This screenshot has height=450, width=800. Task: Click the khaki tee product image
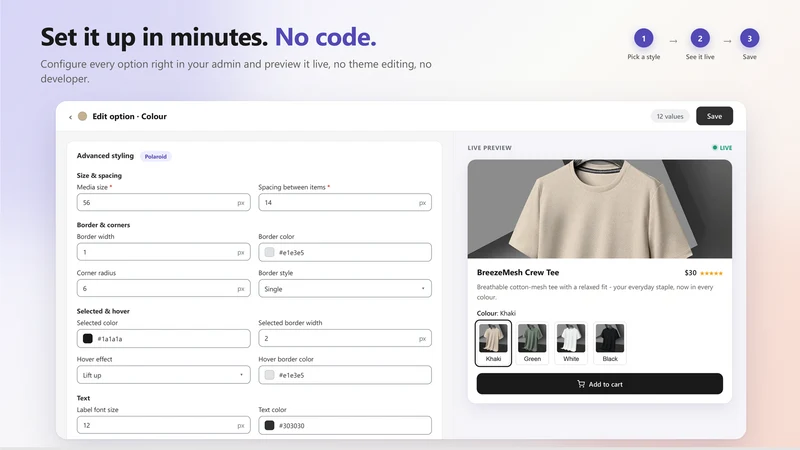point(599,209)
